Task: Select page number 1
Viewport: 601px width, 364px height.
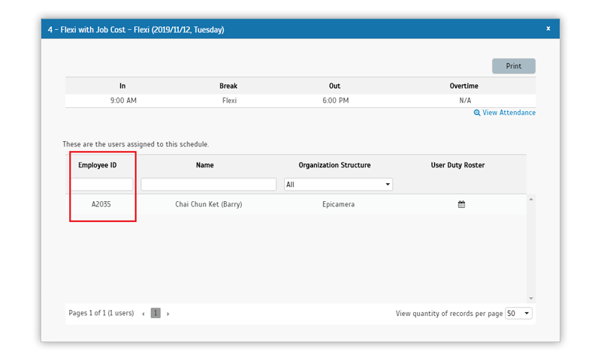Action: click(156, 313)
